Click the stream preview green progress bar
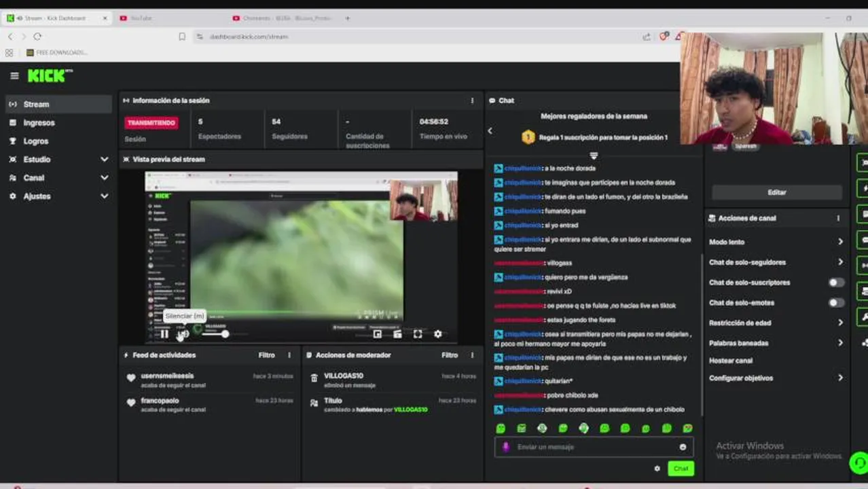 coord(296,313)
